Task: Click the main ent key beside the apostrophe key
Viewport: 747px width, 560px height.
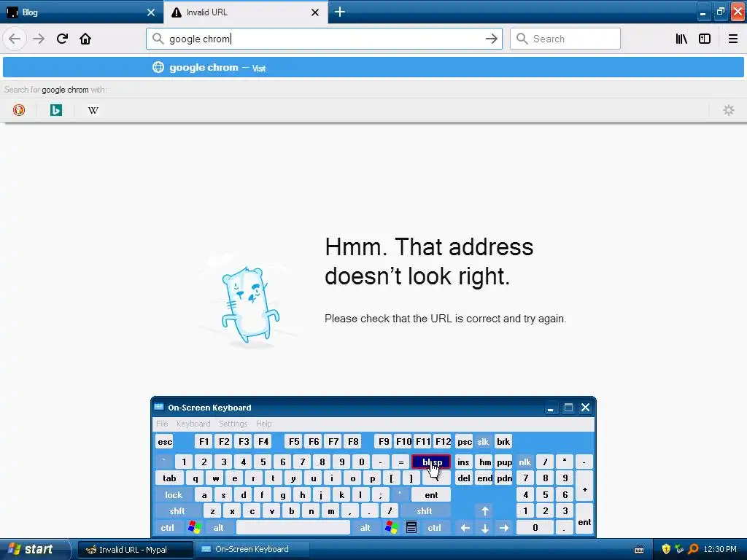Action: (431, 495)
